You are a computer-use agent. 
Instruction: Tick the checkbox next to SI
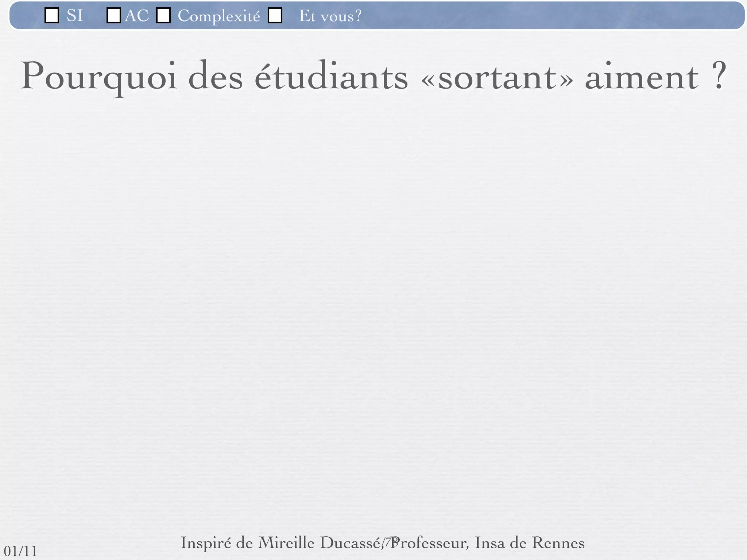pyautogui.click(x=52, y=16)
